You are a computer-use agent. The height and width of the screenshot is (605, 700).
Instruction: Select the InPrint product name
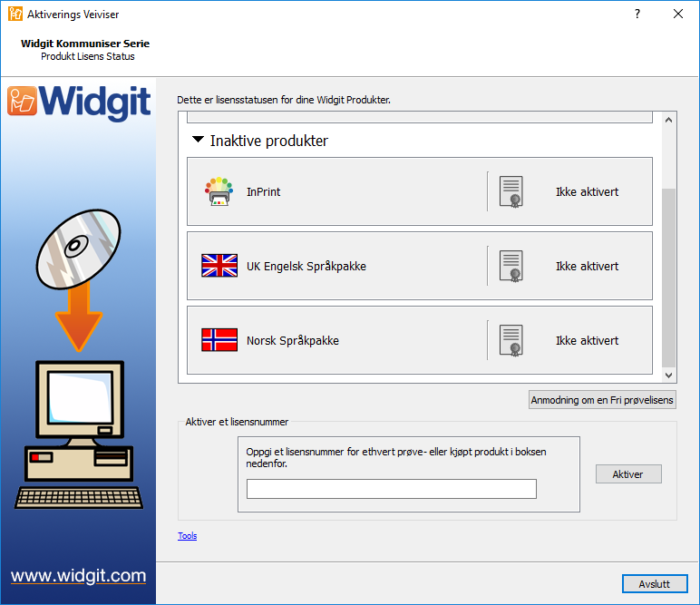pos(263,191)
